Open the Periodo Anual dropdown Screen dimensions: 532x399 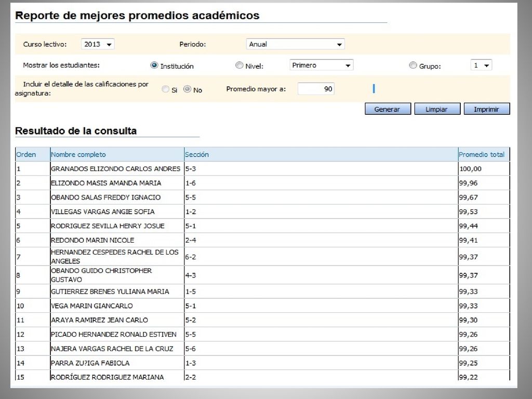pos(295,44)
